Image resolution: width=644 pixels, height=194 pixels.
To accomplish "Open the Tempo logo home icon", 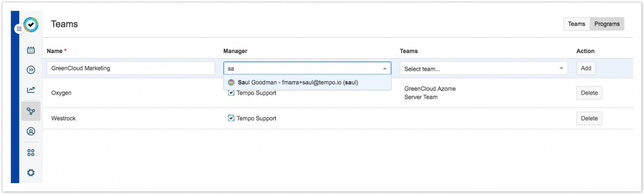I will click(31, 25).
